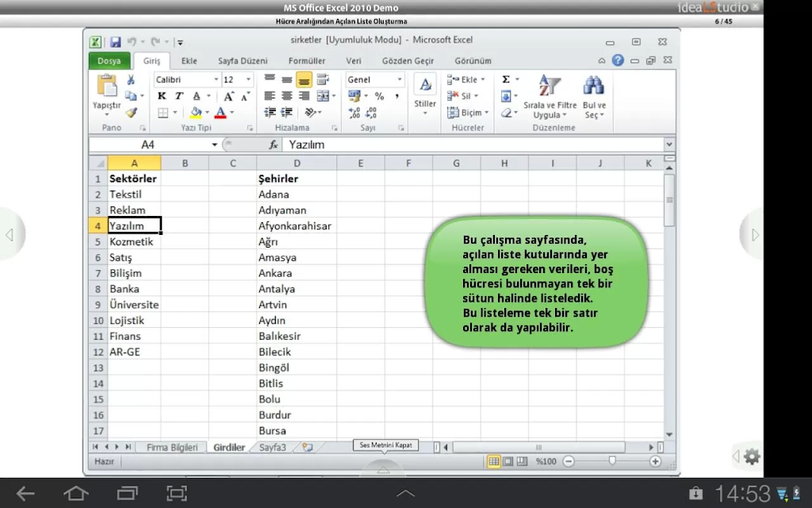Open the green Dosya button
812x508 pixels.
(109, 60)
